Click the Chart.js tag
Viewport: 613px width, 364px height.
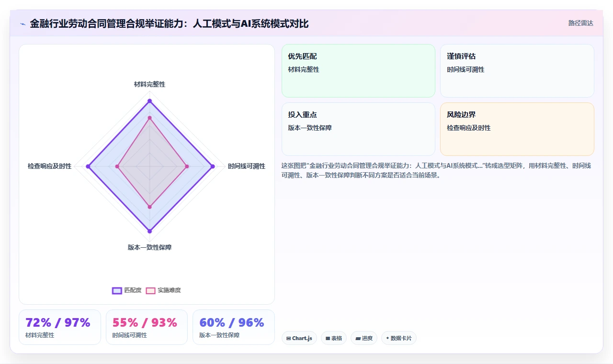click(x=299, y=338)
